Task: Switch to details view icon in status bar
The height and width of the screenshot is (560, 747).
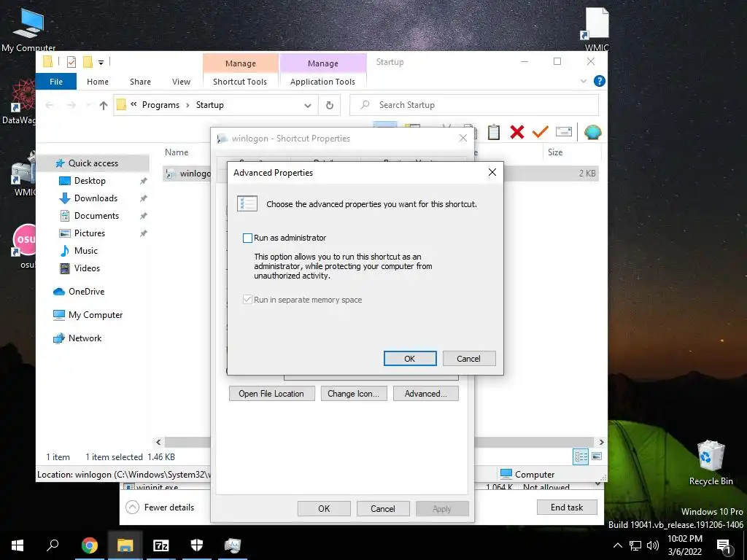Action: click(581, 456)
